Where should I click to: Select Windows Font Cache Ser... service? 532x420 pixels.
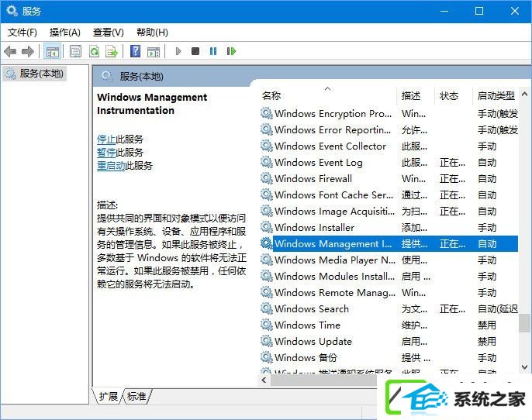(389, 195)
